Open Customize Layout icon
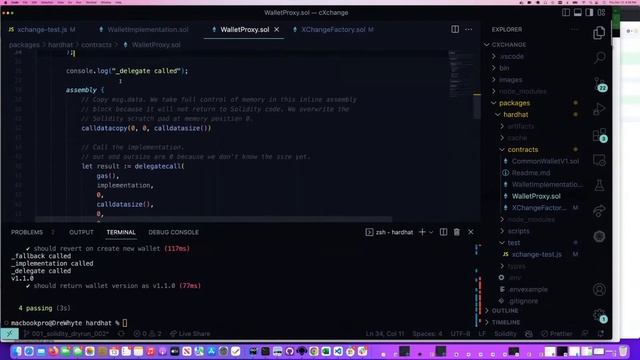Screen dimensions: 640x360 click(x=601, y=13)
